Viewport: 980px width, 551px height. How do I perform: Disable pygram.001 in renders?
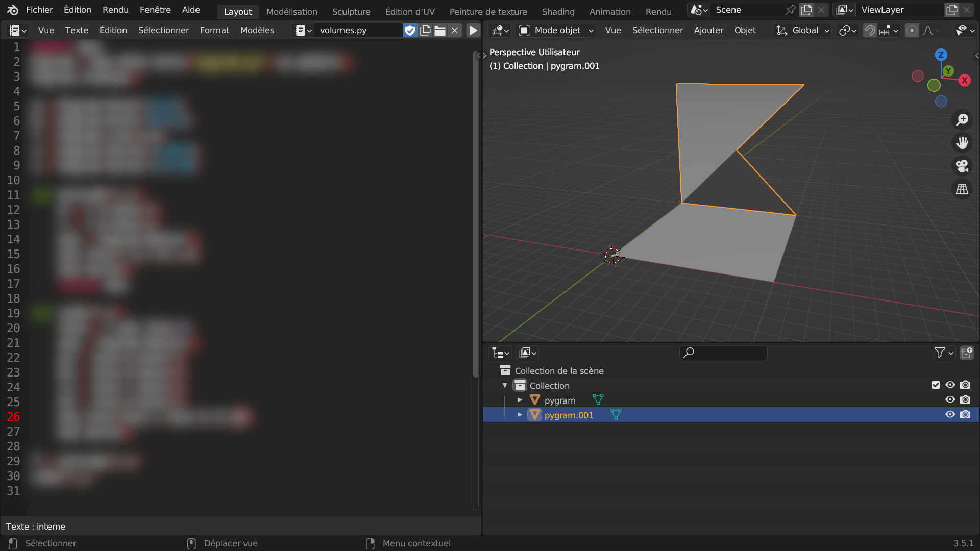click(965, 415)
